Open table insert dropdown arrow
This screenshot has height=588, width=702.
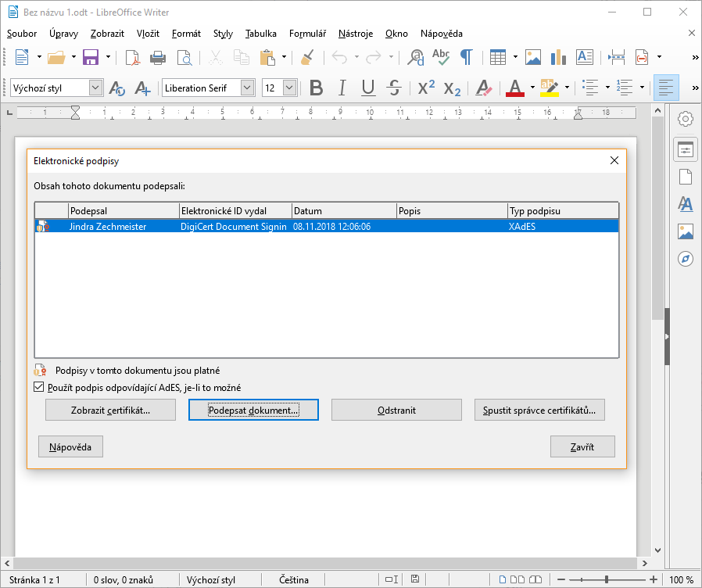(515, 57)
